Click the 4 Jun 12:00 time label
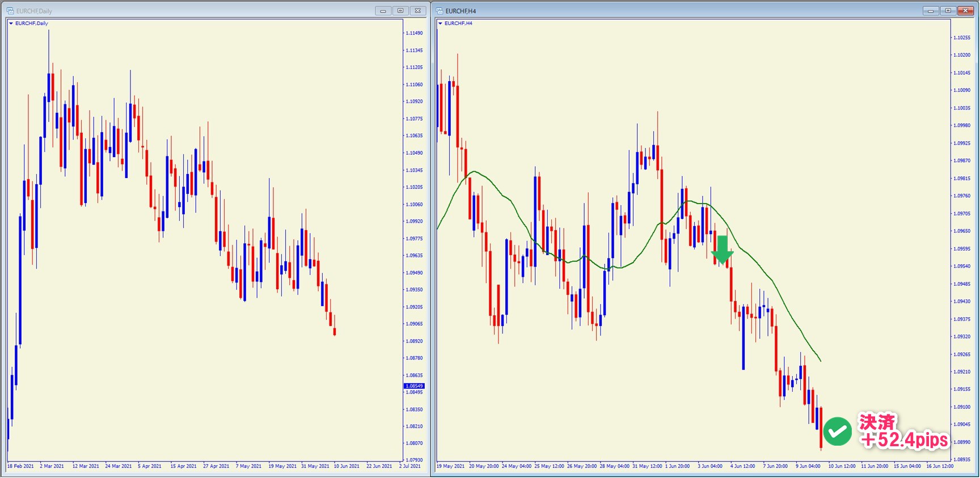Screen dimensions: 980x478 coord(742,466)
